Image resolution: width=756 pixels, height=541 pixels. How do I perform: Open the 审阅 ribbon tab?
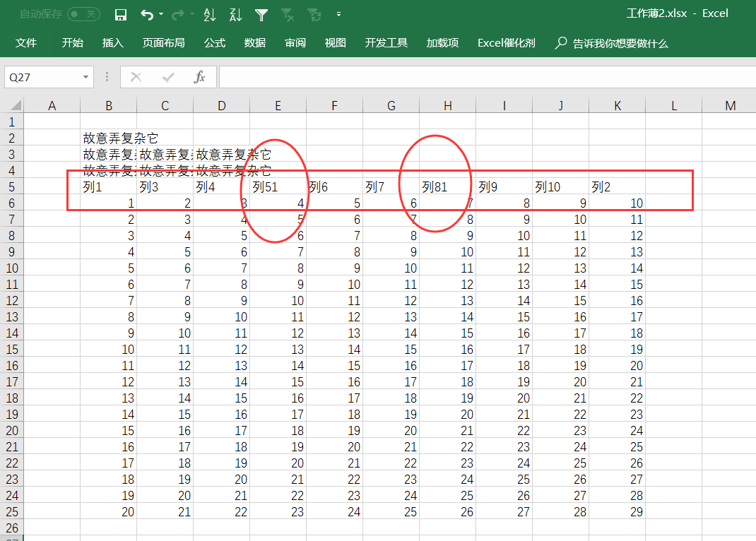coord(295,43)
